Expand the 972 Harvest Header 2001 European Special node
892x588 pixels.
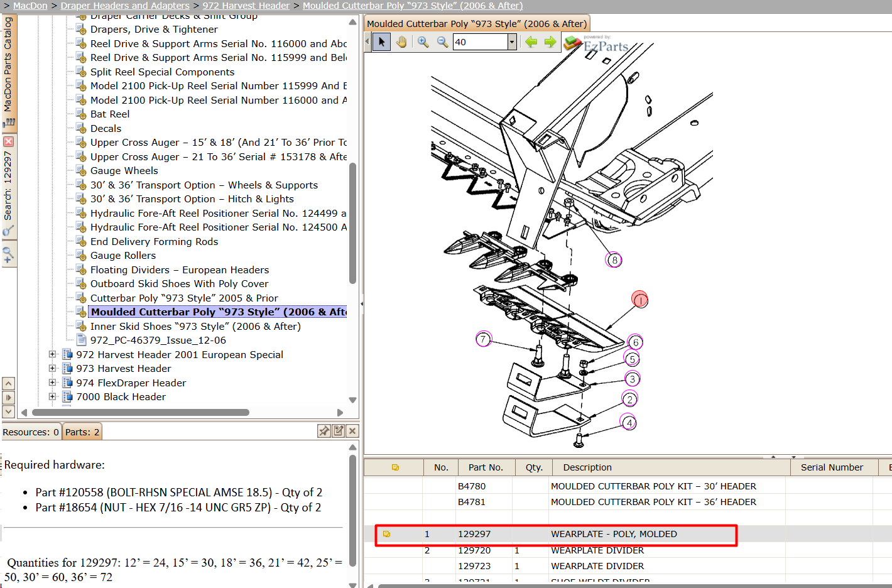[x=53, y=354]
